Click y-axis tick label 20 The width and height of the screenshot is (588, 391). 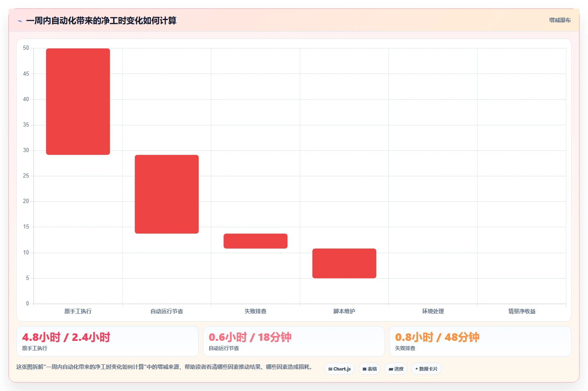26,201
